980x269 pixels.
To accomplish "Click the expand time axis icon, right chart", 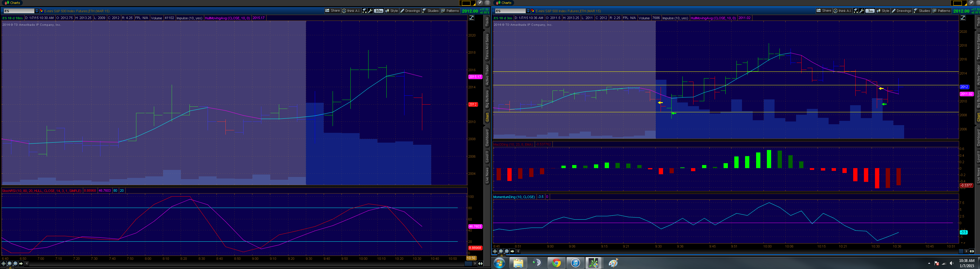I will 972,251.
